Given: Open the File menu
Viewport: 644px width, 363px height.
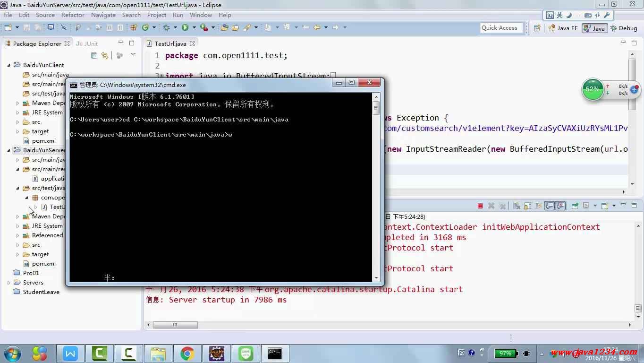Looking at the screenshot, I should [8, 15].
